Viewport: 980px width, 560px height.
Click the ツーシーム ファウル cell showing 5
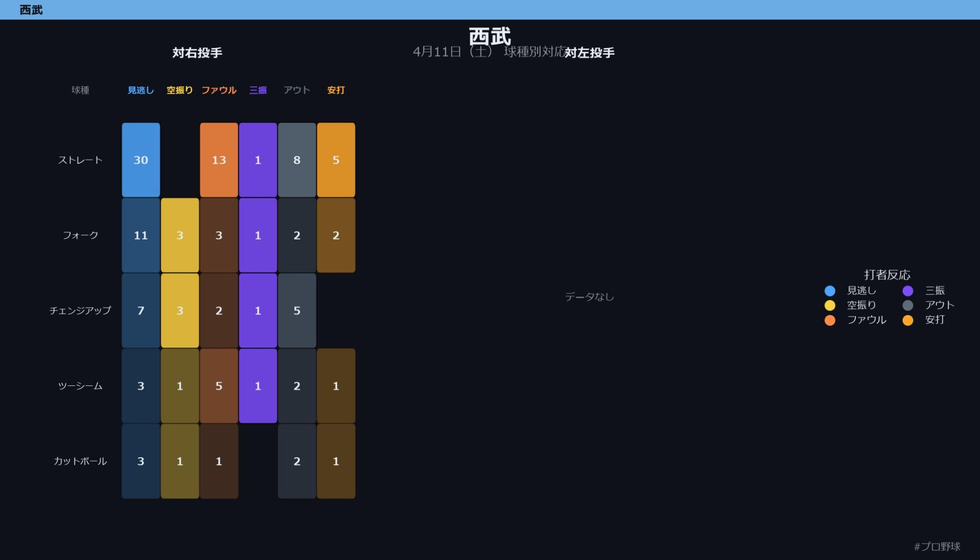pyautogui.click(x=219, y=386)
